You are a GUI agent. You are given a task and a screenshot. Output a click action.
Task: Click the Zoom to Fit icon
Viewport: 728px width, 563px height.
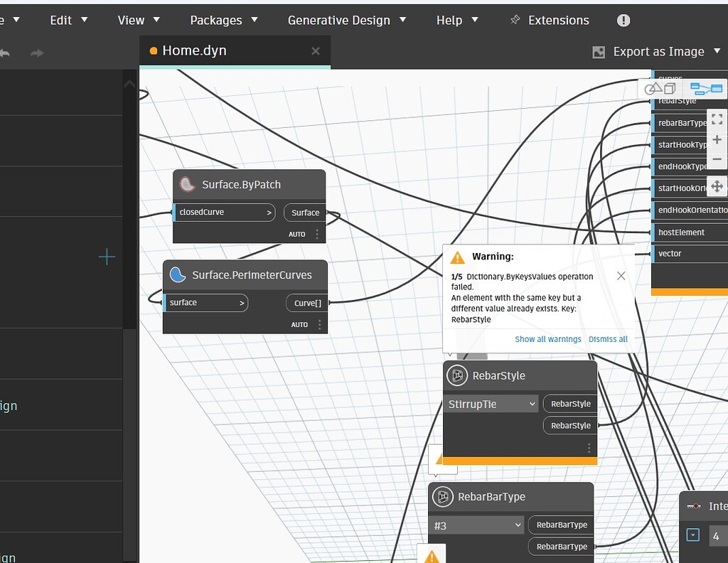click(717, 119)
